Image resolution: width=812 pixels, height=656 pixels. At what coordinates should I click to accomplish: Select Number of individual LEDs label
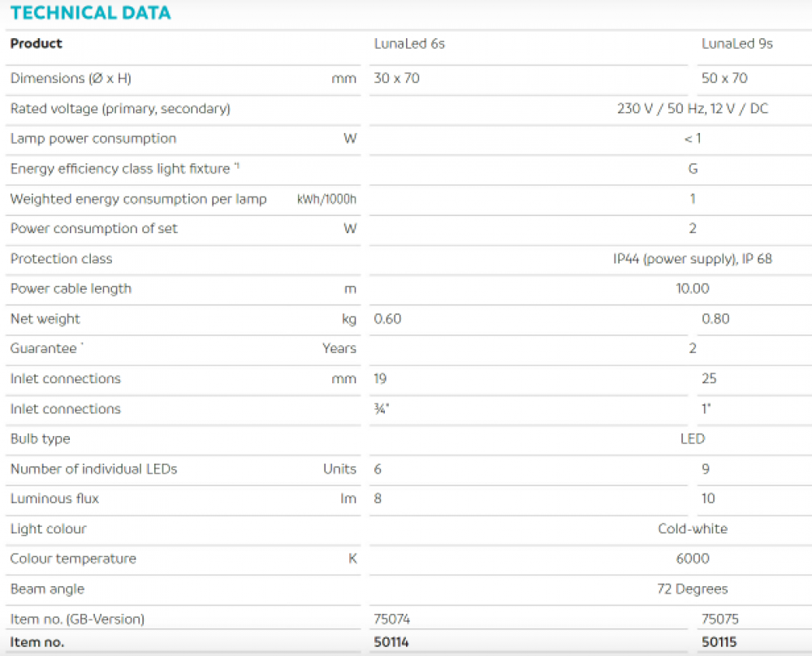coord(93,468)
